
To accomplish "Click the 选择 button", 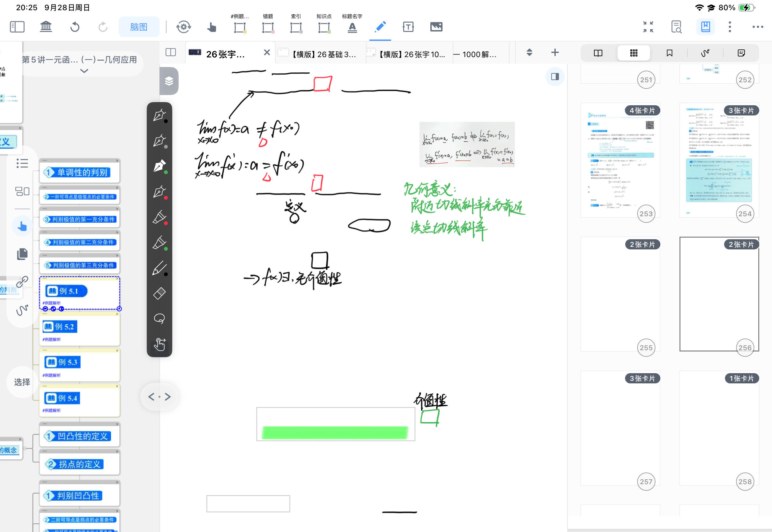I will [x=22, y=382].
